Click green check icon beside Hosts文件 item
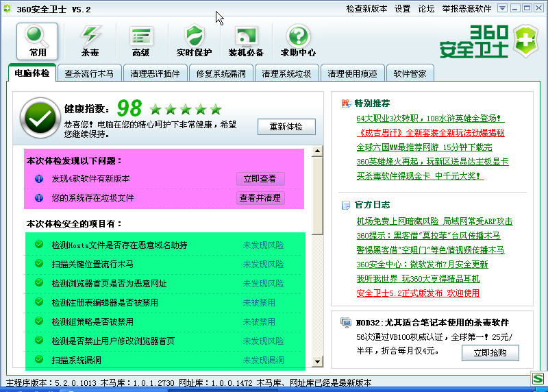The image size is (548, 392). [x=39, y=244]
